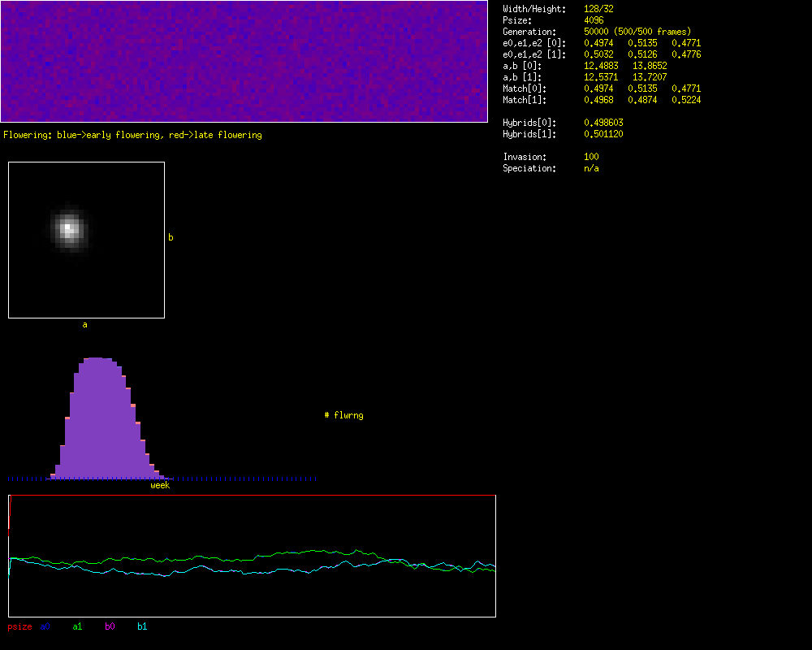Select the "# flwrng" histogram label

coord(343,415)
